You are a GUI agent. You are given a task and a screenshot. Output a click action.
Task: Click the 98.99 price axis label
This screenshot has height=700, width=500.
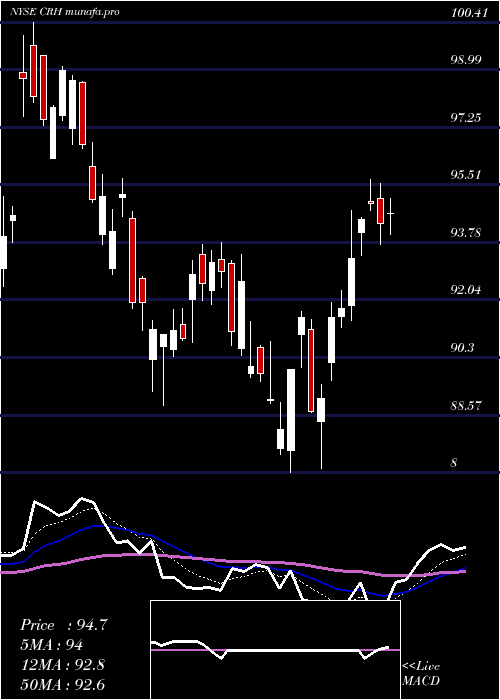[466, 60]
